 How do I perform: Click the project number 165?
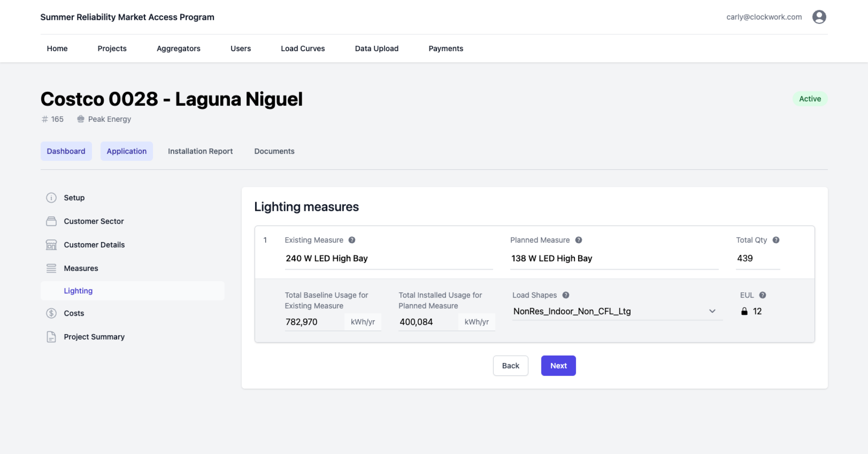57,119
